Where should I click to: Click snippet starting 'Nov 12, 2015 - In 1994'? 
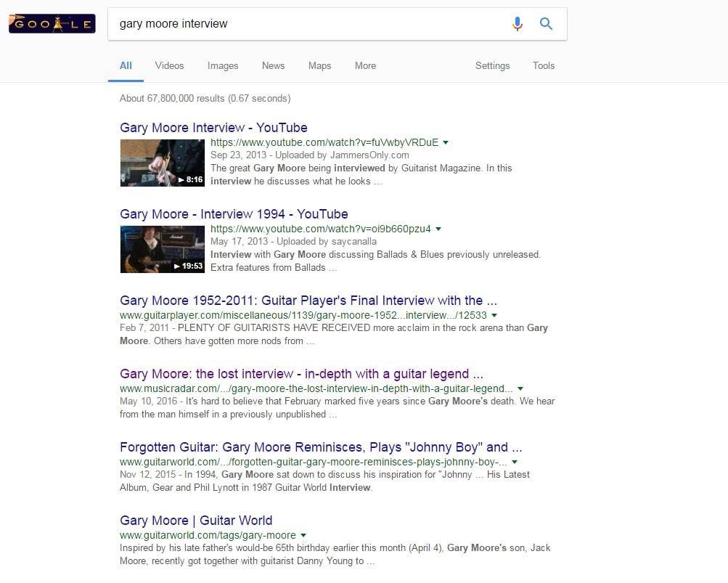(x=324, y=481)
